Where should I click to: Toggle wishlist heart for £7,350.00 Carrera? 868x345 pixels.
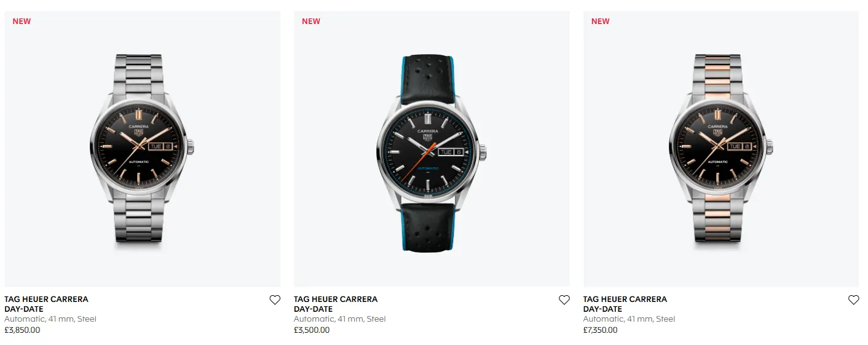[854, 300]
